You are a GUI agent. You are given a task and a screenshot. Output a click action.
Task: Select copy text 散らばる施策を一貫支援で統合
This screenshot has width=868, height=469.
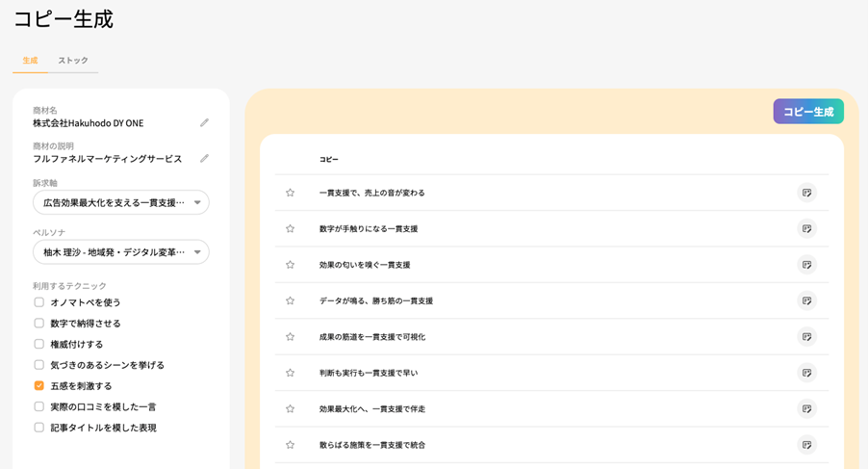tap(372, 445)
